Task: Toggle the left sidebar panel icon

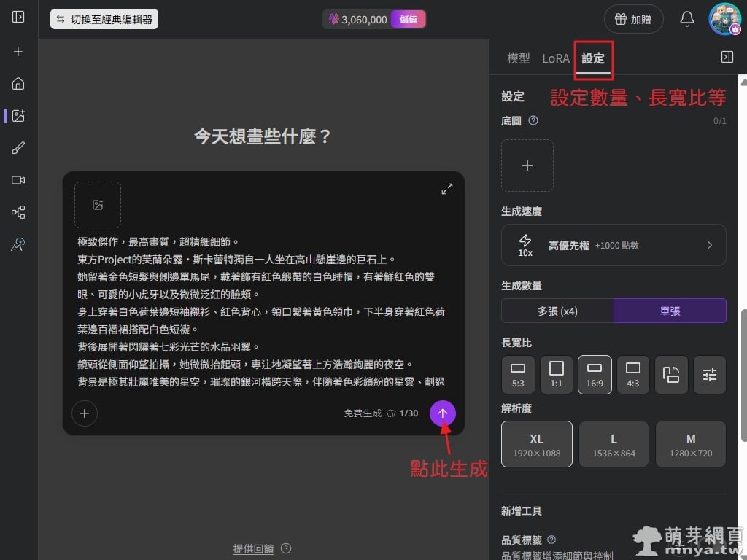Action: tap(18, 17)
